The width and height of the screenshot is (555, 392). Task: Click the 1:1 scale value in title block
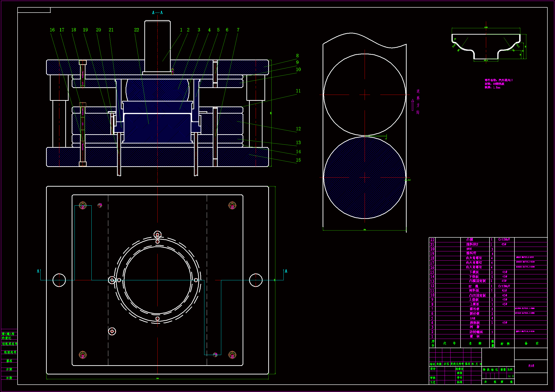(511, 376)
